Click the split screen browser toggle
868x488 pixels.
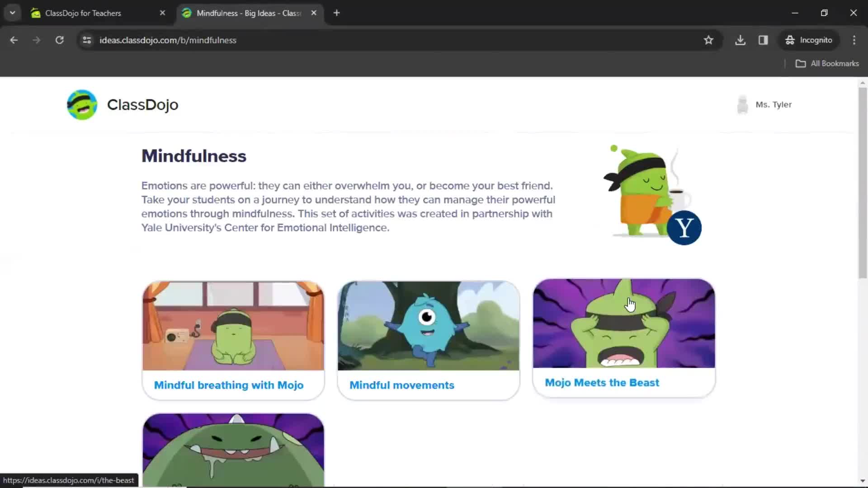click(763, 40)
